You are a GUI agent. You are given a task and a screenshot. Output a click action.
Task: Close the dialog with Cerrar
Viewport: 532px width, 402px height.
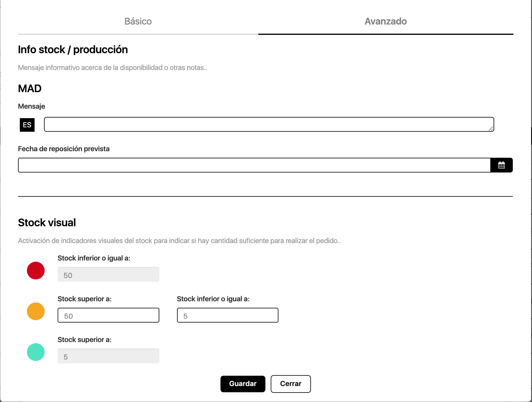tap(291, 384)
